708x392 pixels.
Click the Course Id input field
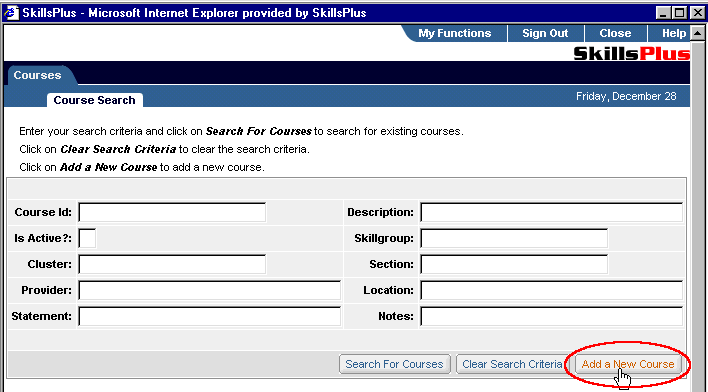click(x=172, y=212)
